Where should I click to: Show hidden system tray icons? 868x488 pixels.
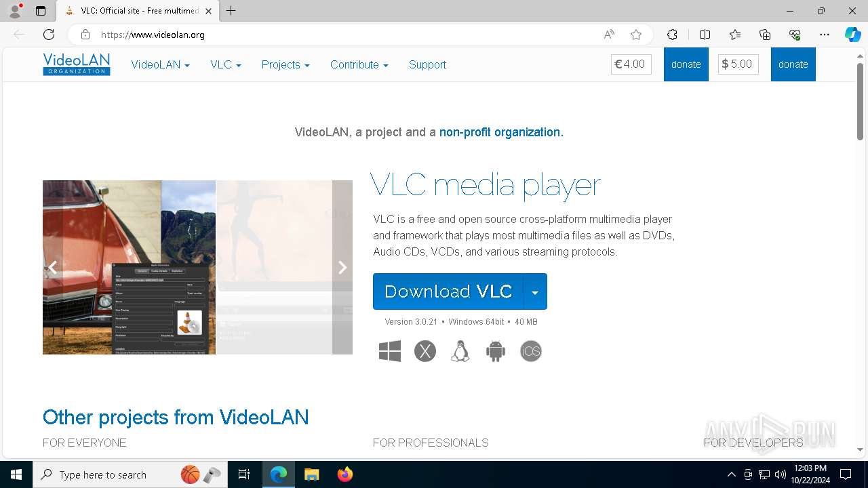pos(731,474)
